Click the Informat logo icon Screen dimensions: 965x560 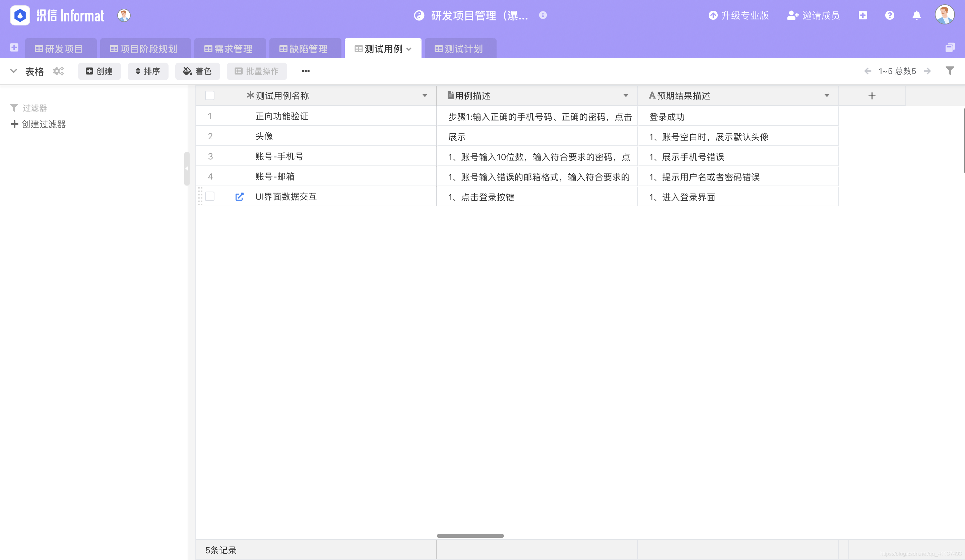pos(20,16)
